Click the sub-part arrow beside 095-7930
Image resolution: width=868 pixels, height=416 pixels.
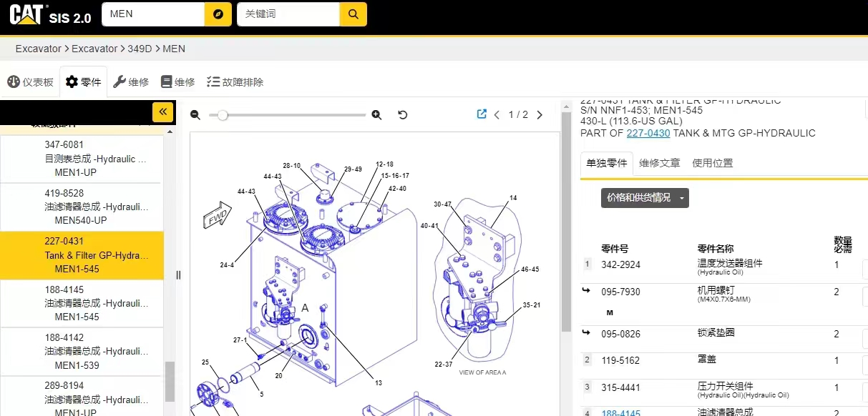tap(586, 291)
